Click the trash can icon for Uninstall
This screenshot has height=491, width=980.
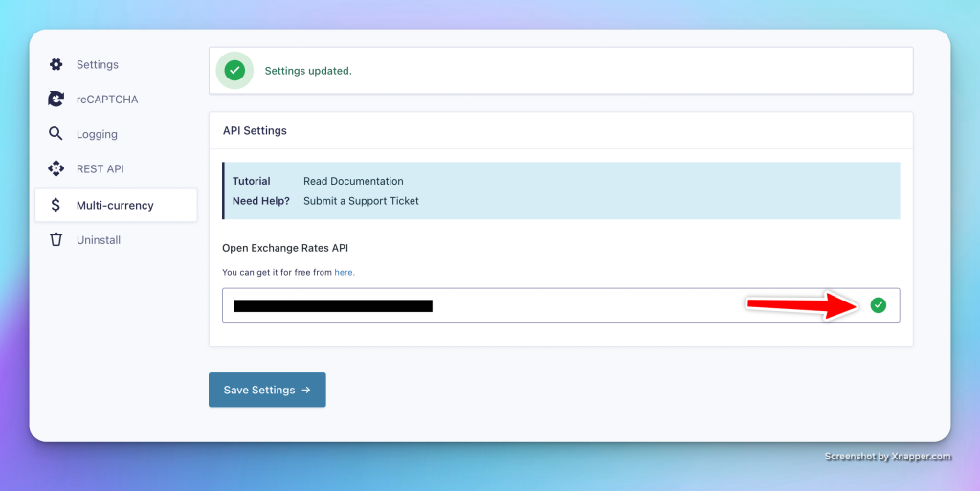click(56, 239)
